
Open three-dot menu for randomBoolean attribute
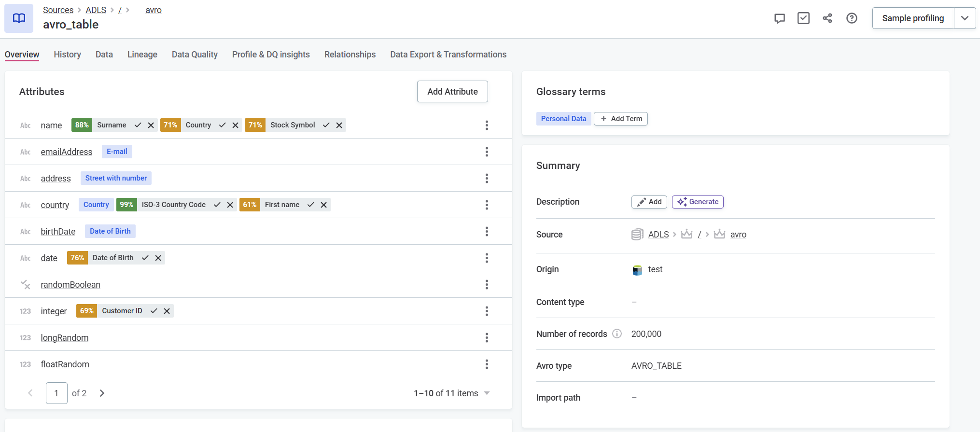[487, 285]
